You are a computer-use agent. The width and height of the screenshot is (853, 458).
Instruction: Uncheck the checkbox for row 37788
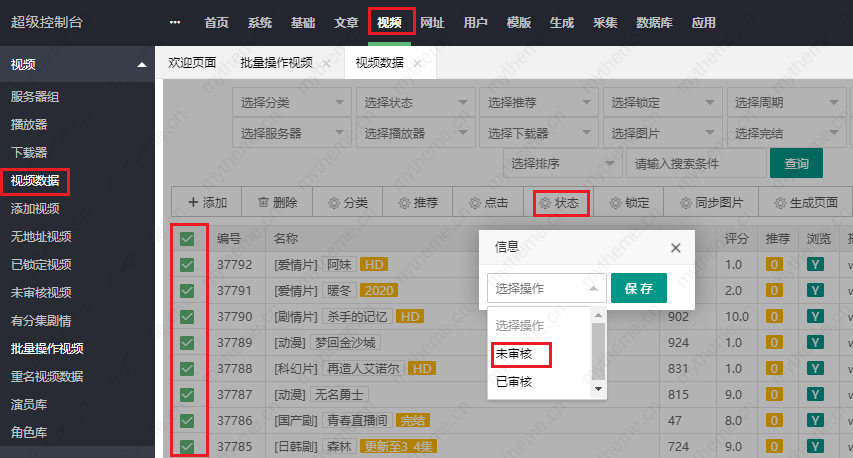(187, 368)
